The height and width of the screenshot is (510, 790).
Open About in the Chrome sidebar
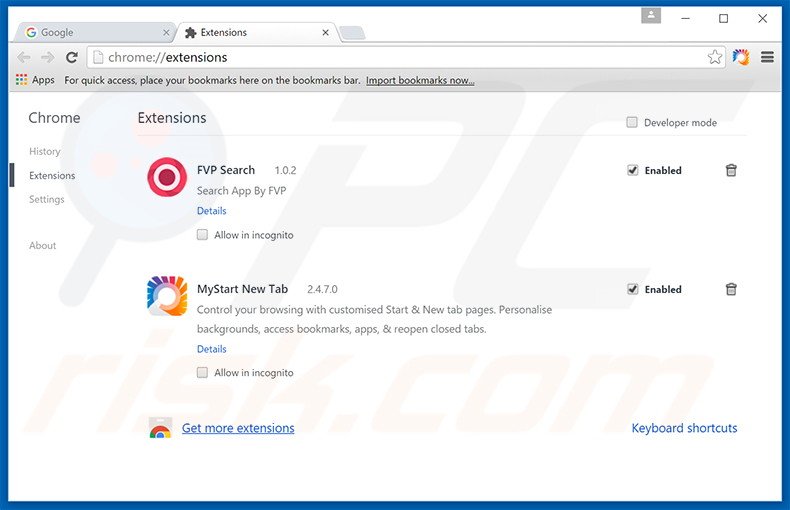tap(42, 245)
